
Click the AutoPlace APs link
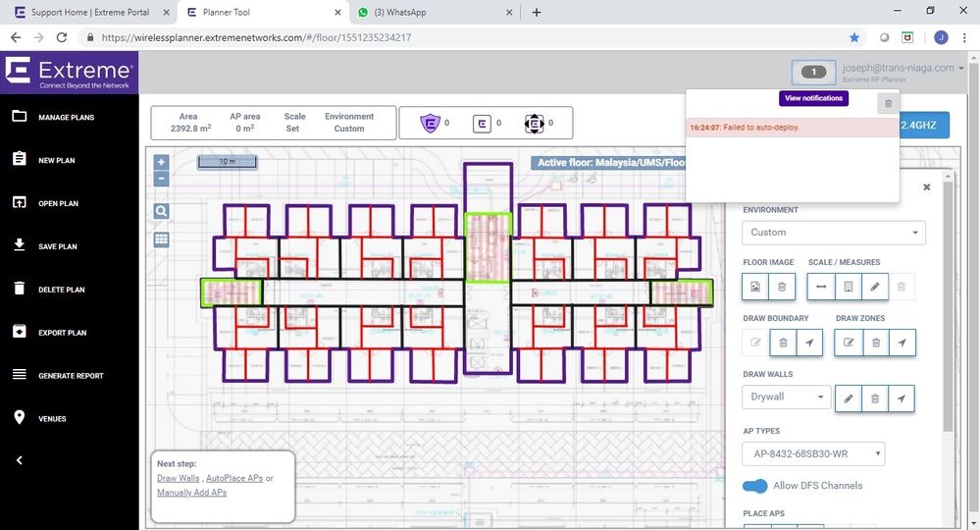[233, 478]
